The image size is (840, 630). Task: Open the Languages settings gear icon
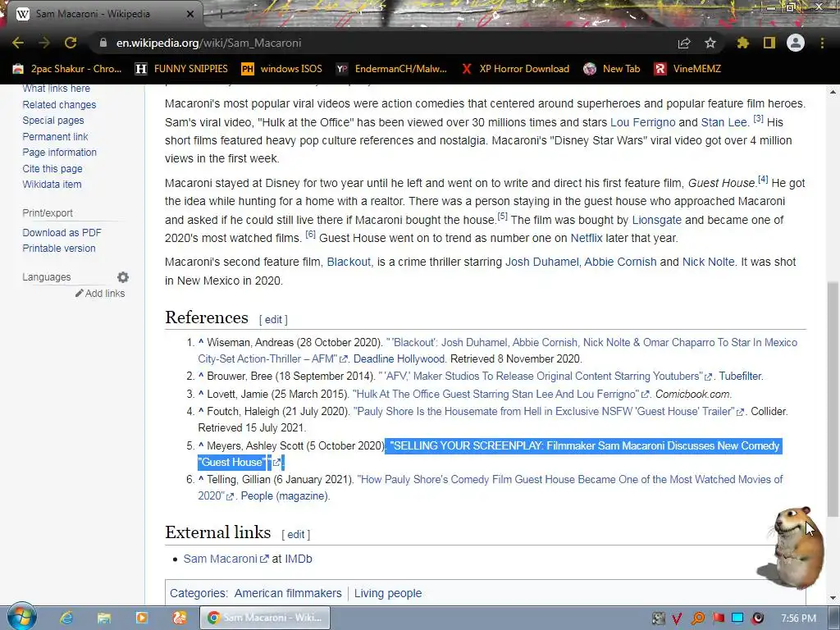(123, 277)
